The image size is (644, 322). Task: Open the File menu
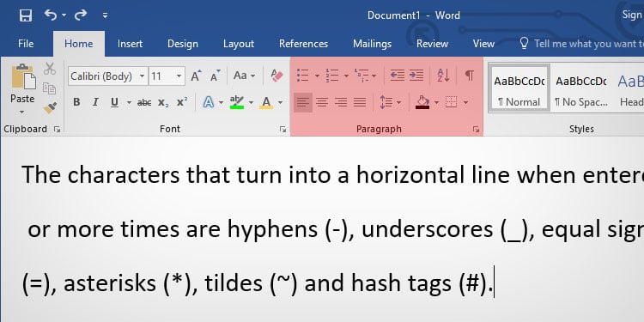coord(26,44)
